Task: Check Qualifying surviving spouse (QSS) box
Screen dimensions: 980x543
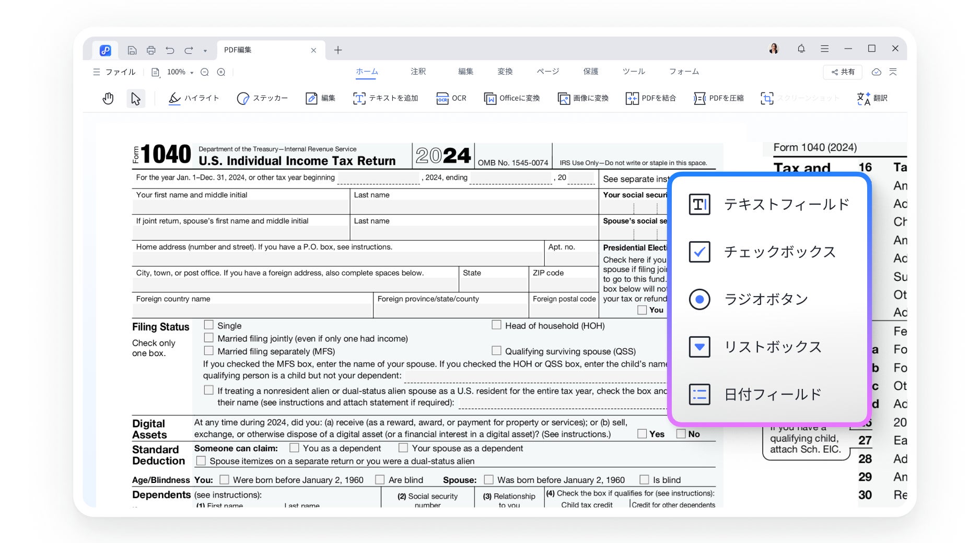Action: pos(496,350)
